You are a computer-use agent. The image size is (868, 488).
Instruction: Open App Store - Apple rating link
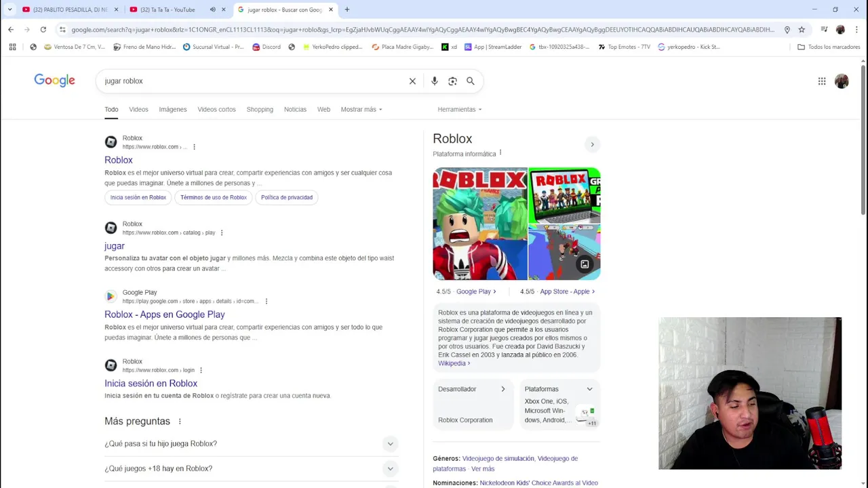pos(567,291)
